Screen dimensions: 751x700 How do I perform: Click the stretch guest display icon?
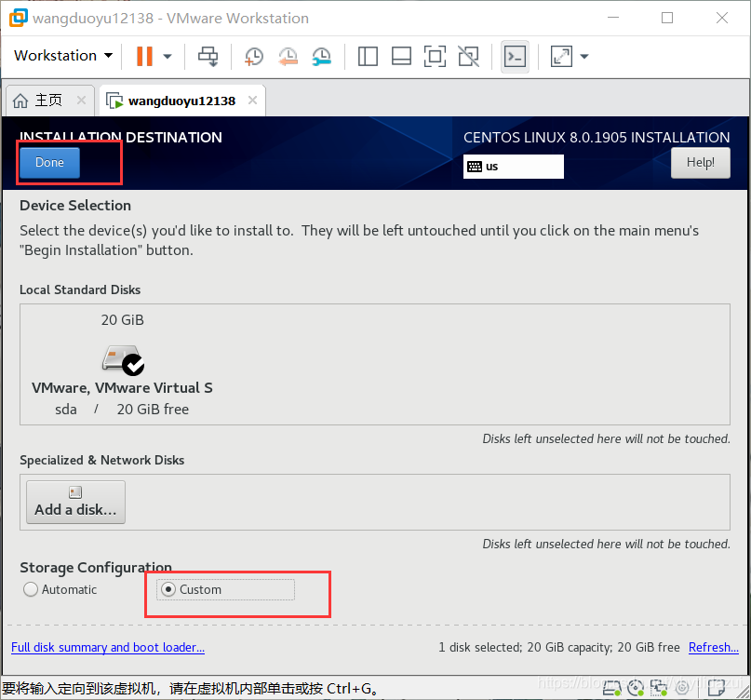point(561,56)
